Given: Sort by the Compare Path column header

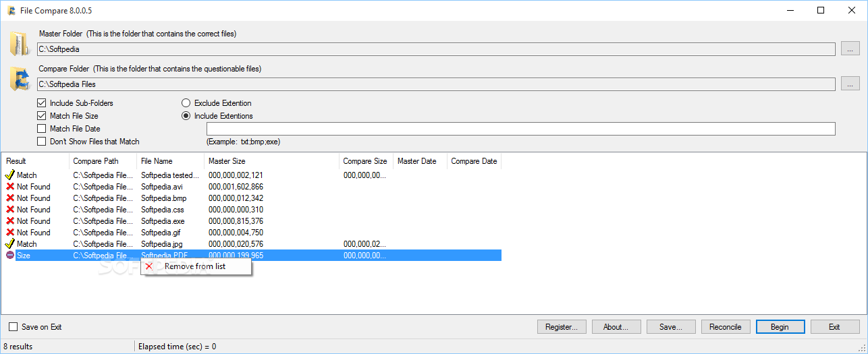Looking at the screenshot, I should [103, 161].
